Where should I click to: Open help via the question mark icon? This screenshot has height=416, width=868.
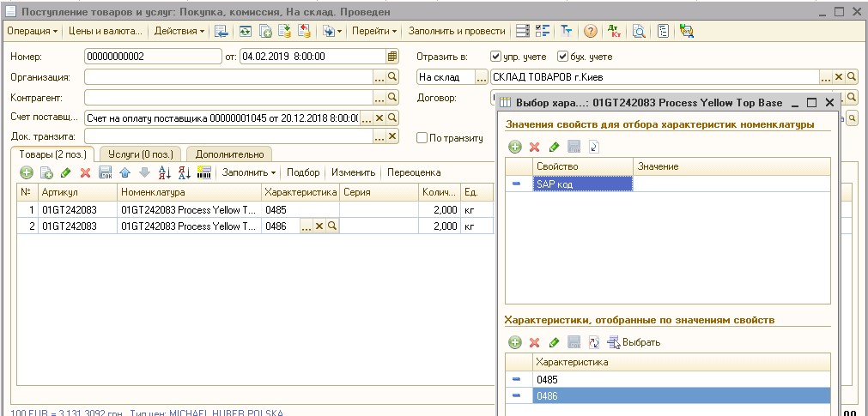coord(590,31)
